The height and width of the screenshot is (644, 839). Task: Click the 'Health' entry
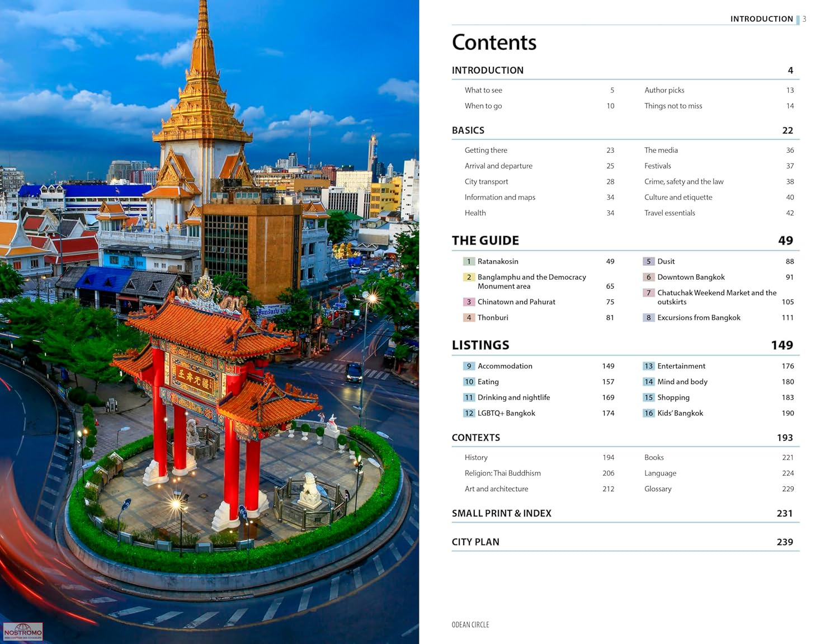tap(475, 213)
